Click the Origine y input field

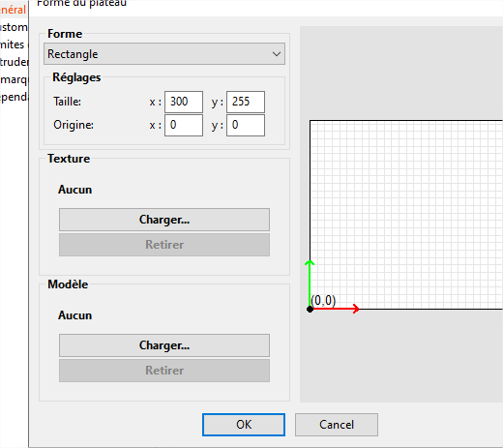(x=246, y=125)
